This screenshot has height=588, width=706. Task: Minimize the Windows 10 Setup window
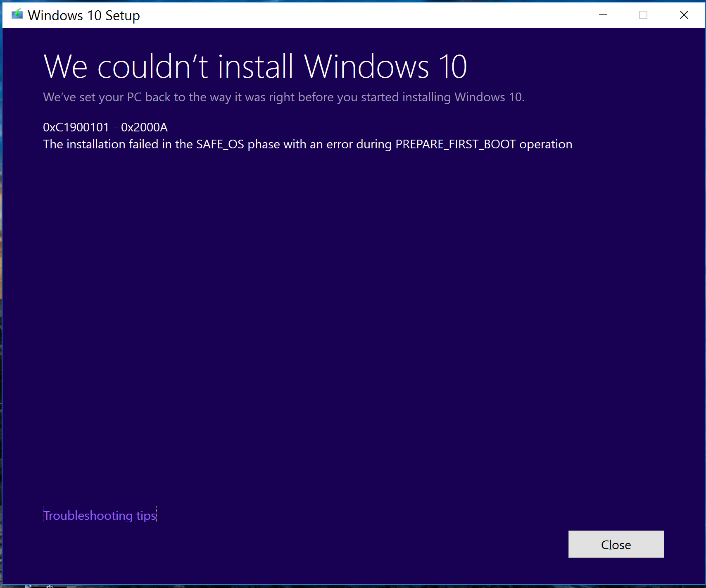point(603,15)
